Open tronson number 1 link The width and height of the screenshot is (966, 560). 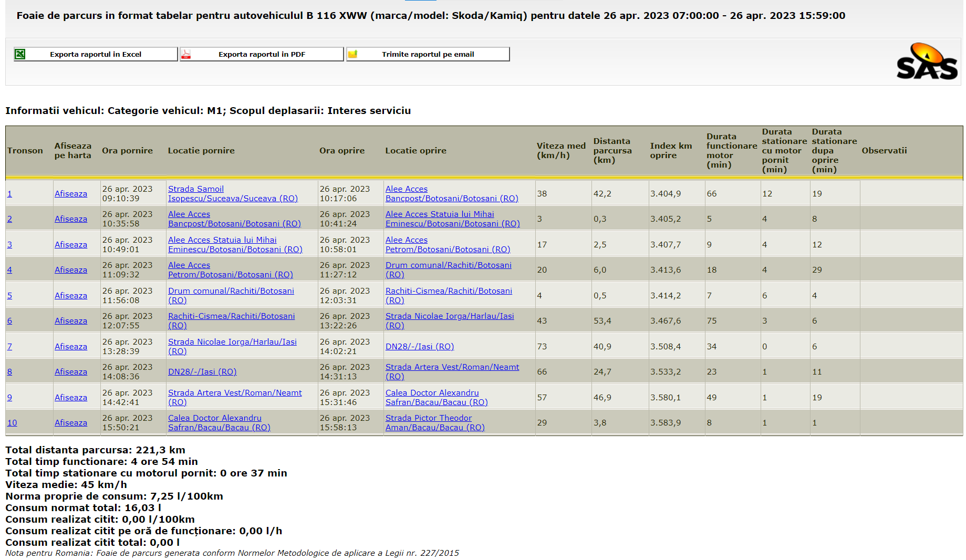[x=9, y=194]
